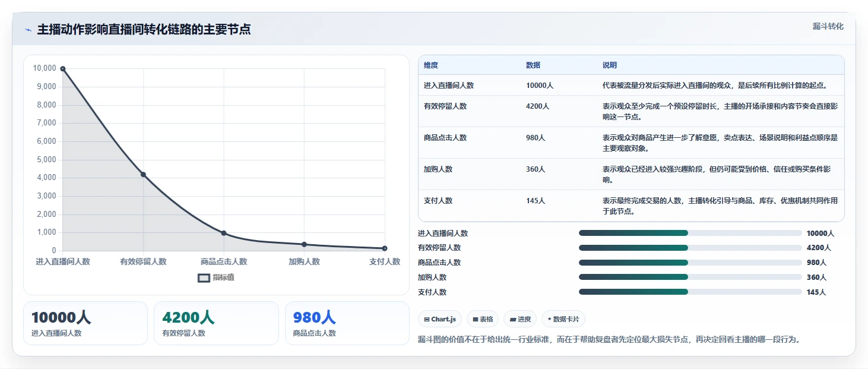The height and width of the screenshot is (369, 868).
Task: Select the 数据卡片 chip
Action: [563, 319]
